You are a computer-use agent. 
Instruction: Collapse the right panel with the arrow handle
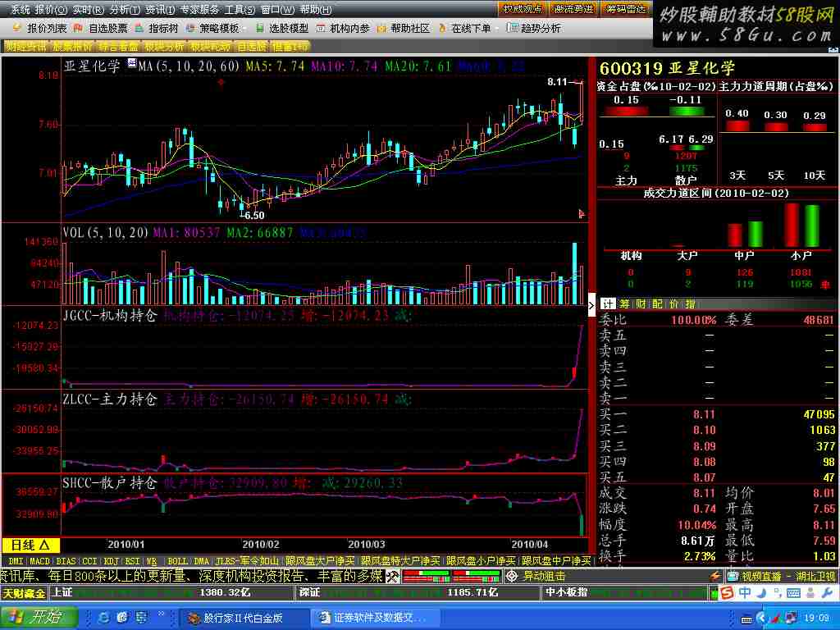[x=592, y=306]
